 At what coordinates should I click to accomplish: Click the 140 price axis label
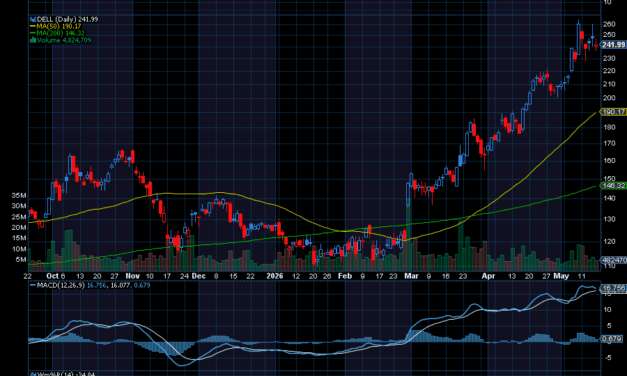609,198
